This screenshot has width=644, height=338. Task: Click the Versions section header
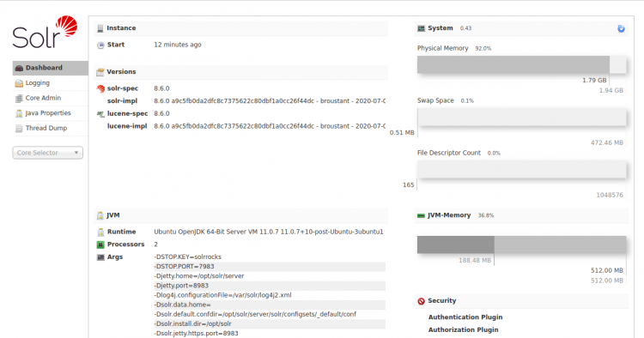pyautogui.click(x=241, y=72)
